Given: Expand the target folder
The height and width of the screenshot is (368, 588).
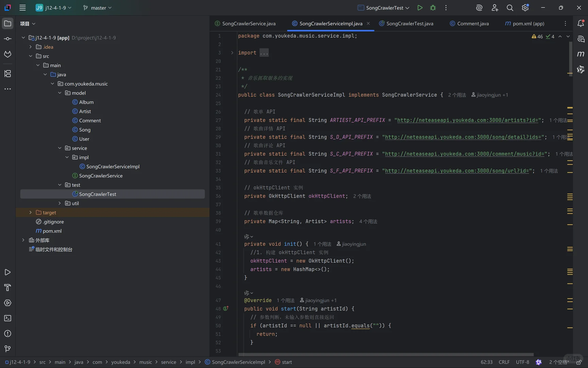Looking at the screenshot, I should [31, 213].
